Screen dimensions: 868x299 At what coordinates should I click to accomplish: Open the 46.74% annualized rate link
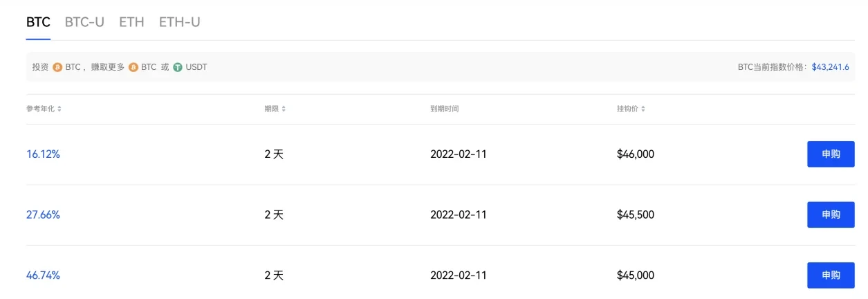[x=43, y=275]
